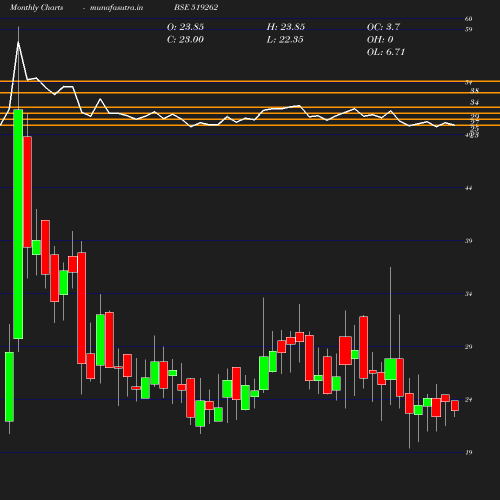Viewport: 500px width, 500px height.
Task: Click the upper axis label 38
Action: [x=475, y=91]
